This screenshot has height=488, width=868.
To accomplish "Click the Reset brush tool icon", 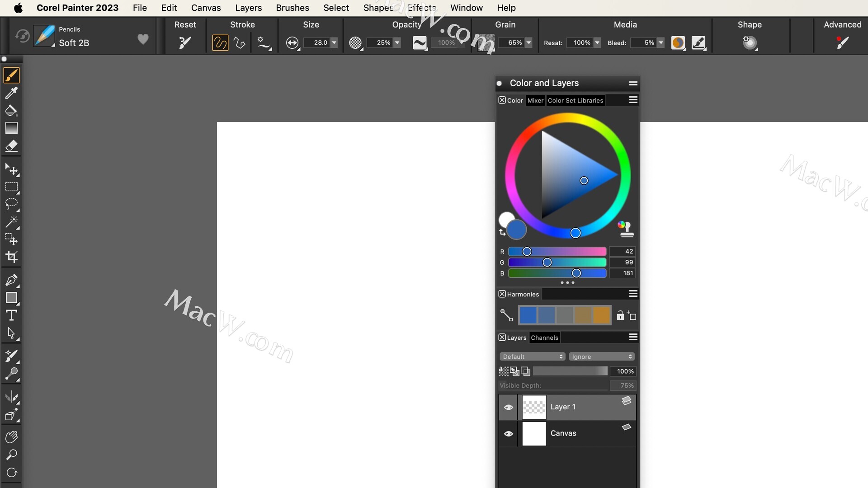I will pyautogui.click(x=185, y=42).
